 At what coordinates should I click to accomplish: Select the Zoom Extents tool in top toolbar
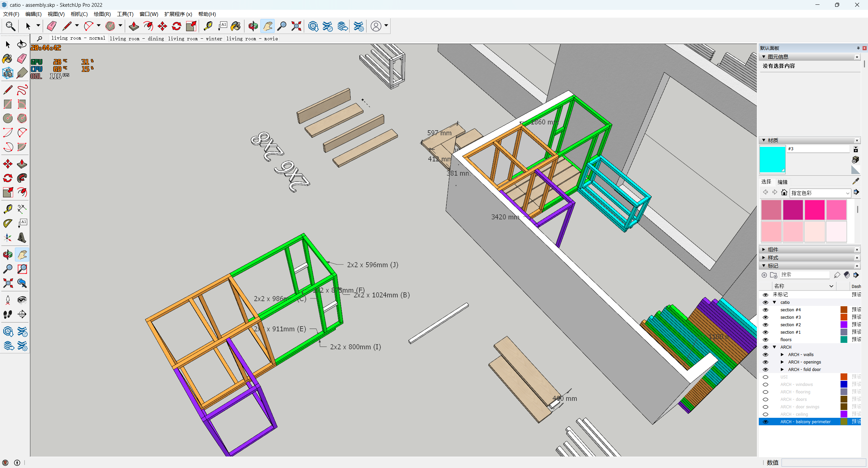click(296, 26)
